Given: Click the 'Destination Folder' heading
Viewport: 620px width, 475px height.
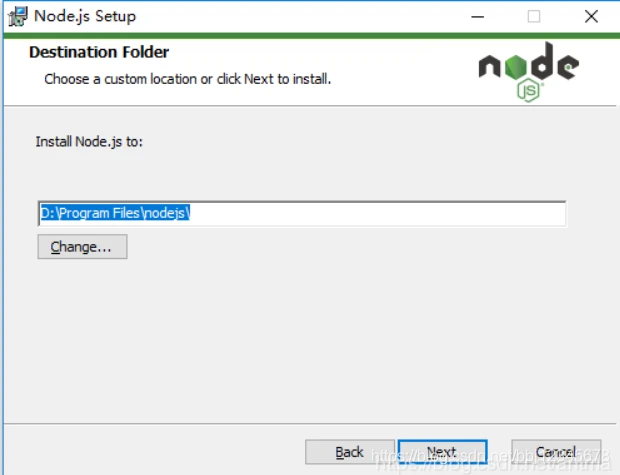Looking at the screenshot, I should click(99, 52).
